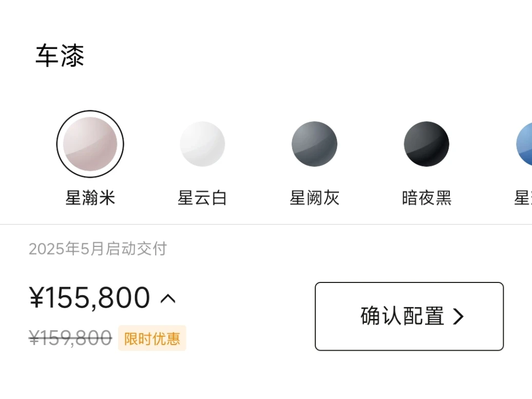Click the selection ring outline around 星瀚米

[x=58, y=144]
